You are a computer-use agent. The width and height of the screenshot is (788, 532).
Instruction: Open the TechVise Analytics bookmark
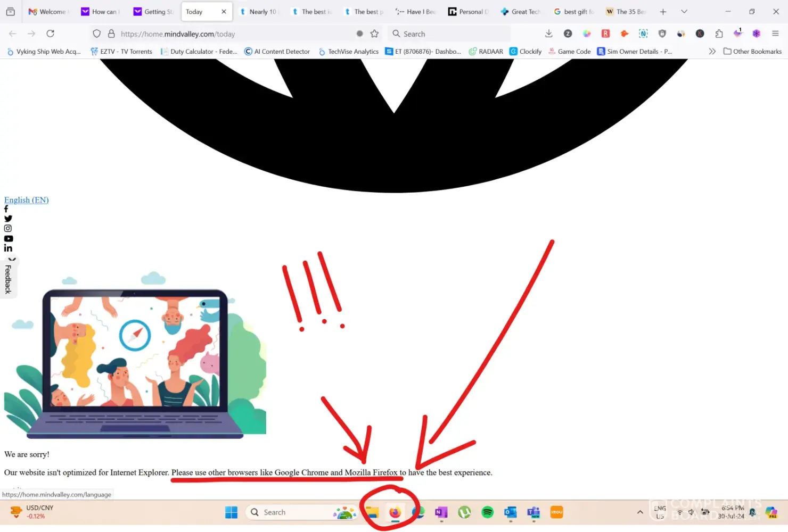349,52
